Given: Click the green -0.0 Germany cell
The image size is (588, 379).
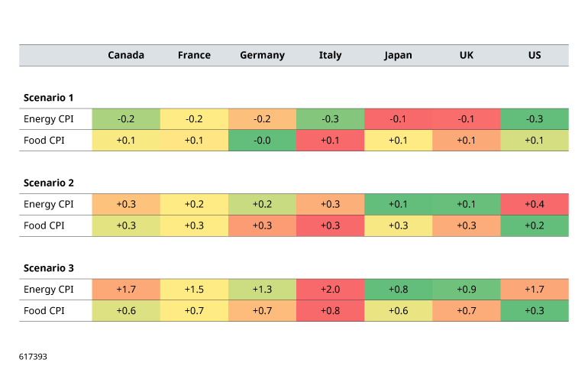Looking at the screenshot, I should 262,141.
